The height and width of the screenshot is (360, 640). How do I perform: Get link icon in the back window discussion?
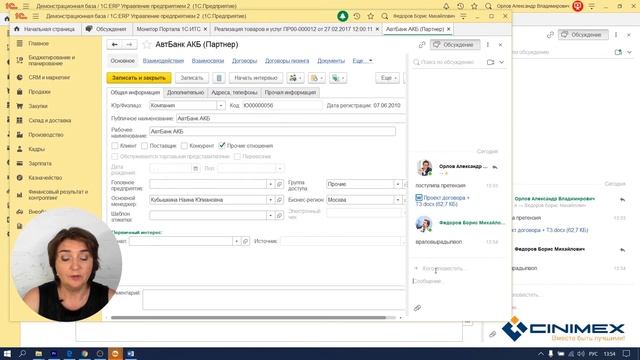click(550, 35)
